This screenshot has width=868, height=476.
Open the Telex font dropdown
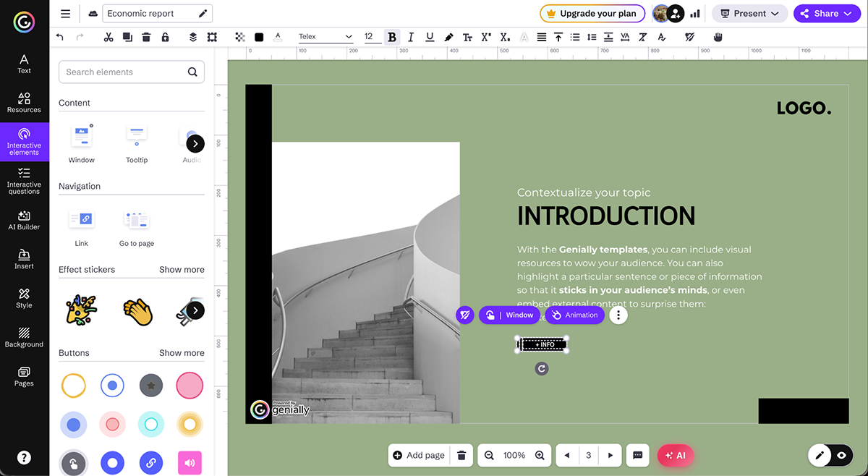325,37
